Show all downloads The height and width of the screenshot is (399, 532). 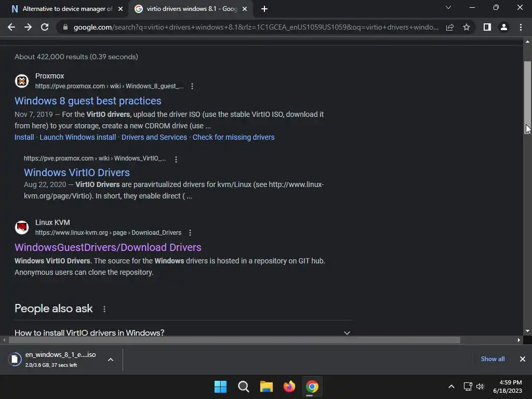pyautogui.click(x=493, y=359)
